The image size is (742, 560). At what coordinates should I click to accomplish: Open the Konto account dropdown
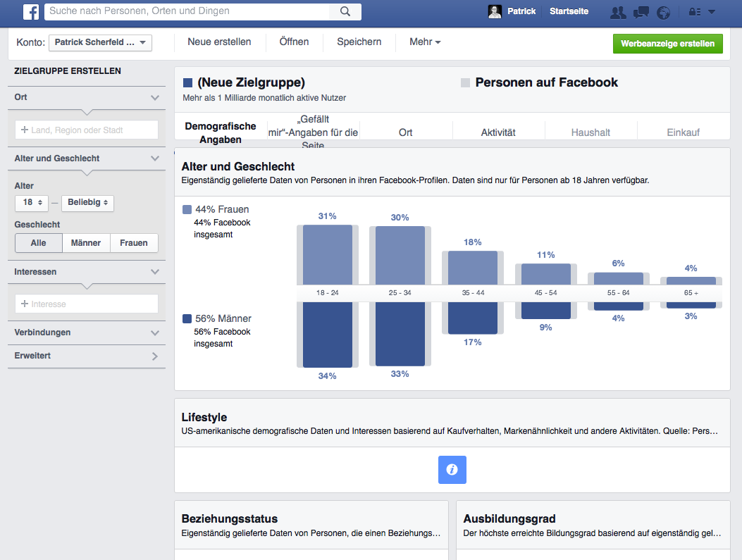100,43
